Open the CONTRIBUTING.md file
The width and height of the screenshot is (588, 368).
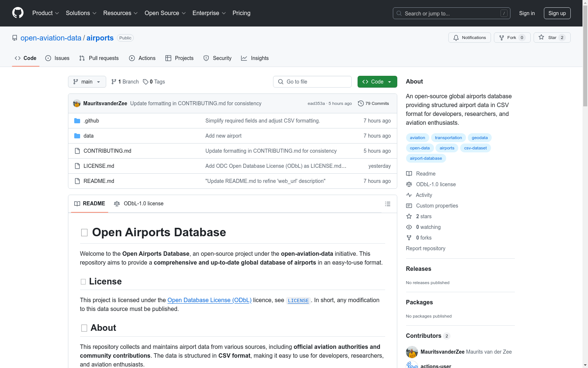coord(107,151)
